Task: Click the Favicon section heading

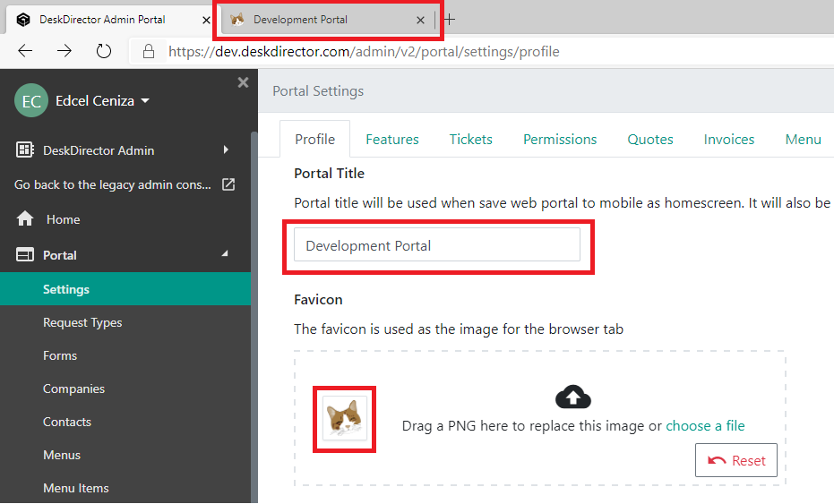Action: coord(318,299)
